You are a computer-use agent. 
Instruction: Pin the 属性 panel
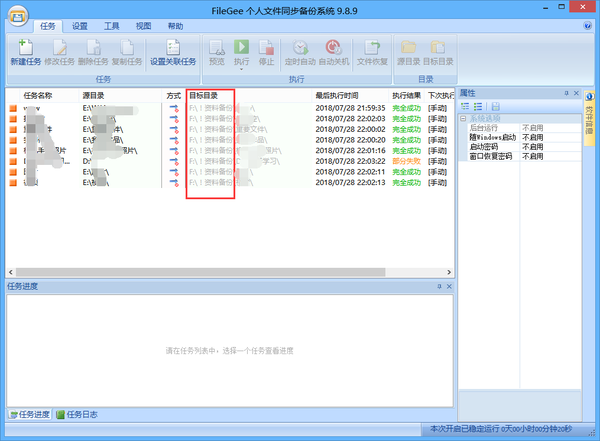tap(566, 93)
